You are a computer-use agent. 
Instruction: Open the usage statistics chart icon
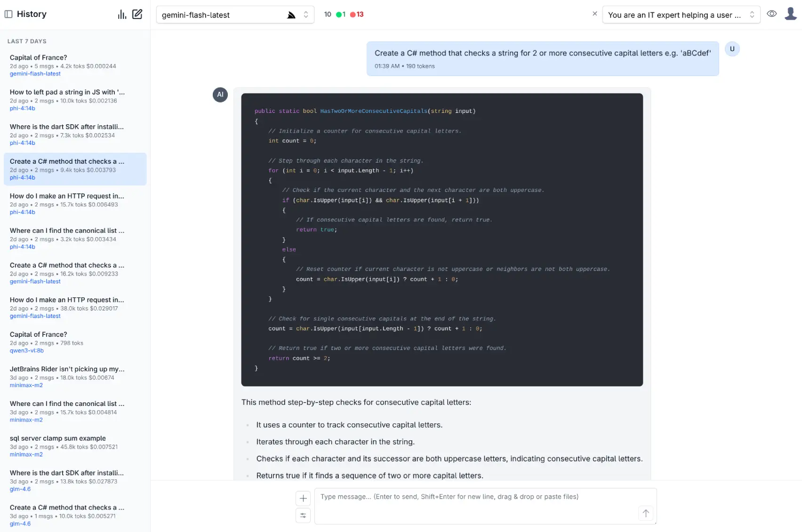click(x=121, y=14)
